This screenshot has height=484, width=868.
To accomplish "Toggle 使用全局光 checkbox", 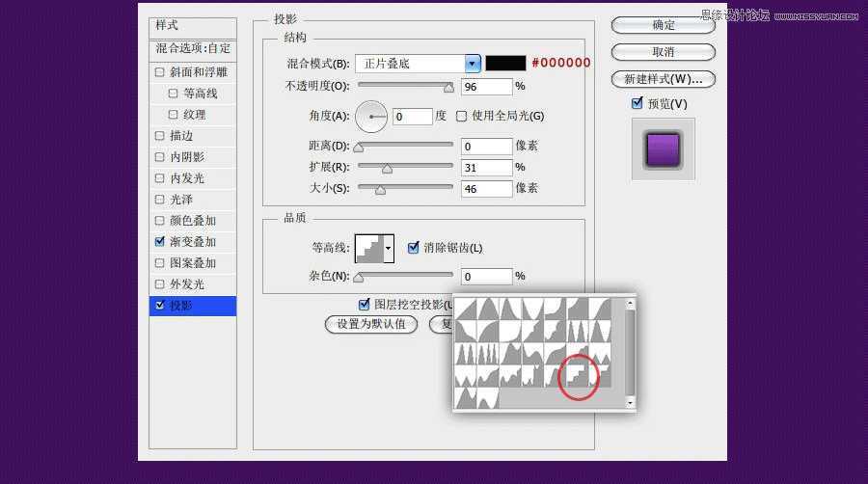I will pyautogui.click(x=462, y=117).
